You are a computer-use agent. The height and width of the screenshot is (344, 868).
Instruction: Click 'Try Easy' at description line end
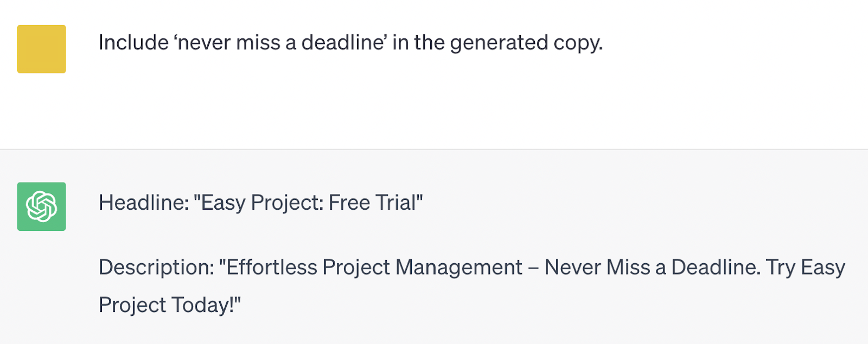(806, 268)
